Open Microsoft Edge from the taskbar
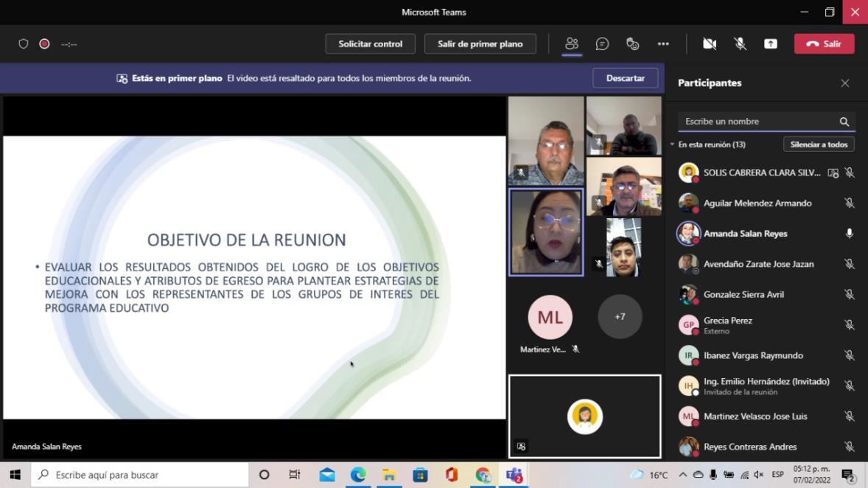The height and width of the screenshot is (488, 868). 358,475
